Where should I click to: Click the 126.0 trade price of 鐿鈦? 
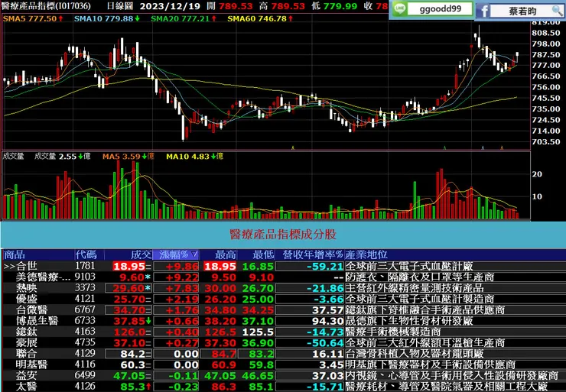[130, 332]
